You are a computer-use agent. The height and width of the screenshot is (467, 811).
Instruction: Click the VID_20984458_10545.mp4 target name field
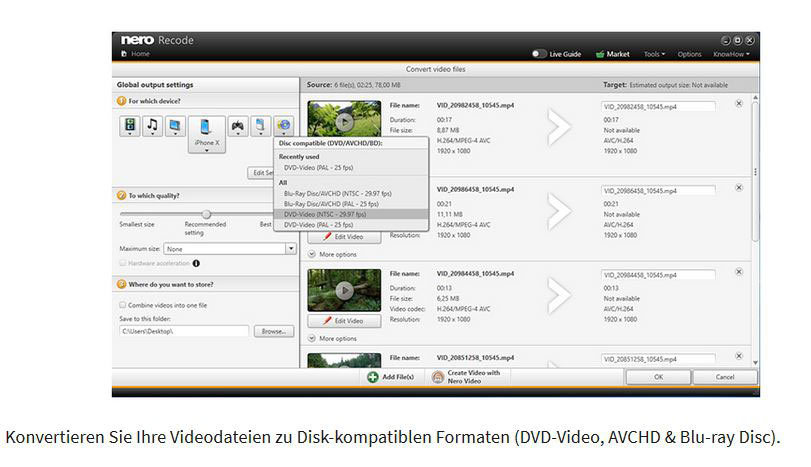pos(658,275)
